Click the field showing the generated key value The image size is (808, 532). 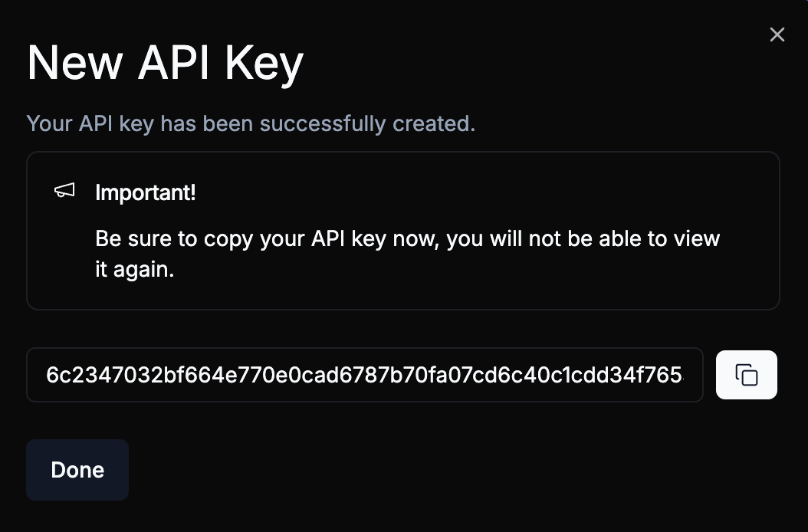[x=365, y=374]
